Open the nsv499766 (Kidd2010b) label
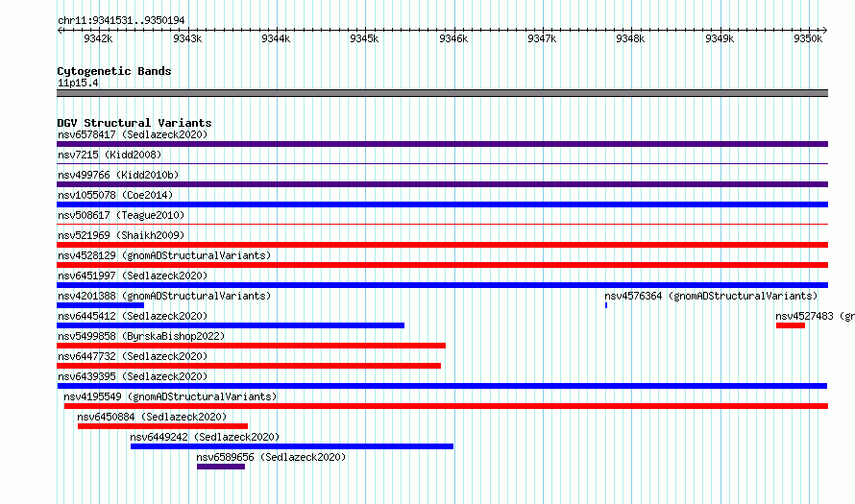The height and width of the screenshot is (504, 855). (118, 175)
